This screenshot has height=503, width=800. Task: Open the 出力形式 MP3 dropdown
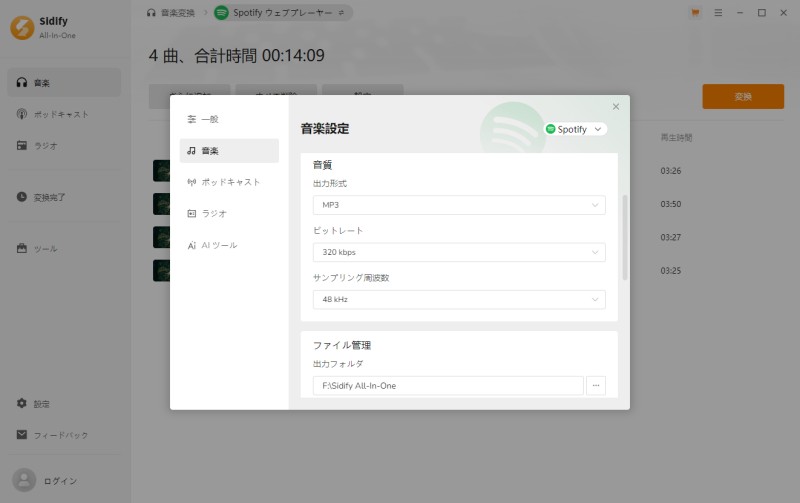[x=459, y=205]
